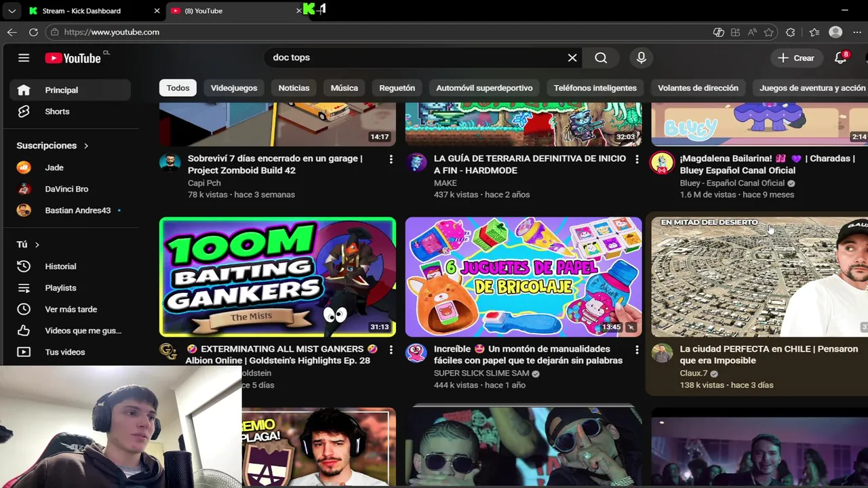Open the YouTube hamburger guide menu
The width and height of the screenshot is (868, 488).
24,58
